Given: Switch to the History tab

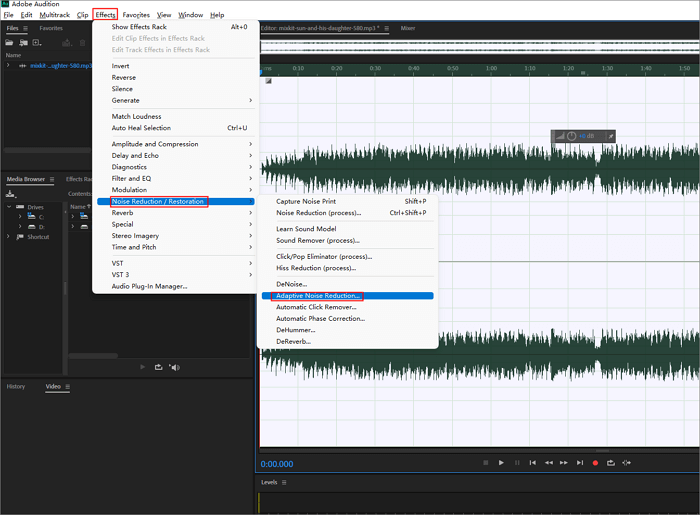Looking at the screenshot, I should pos(16,386).
